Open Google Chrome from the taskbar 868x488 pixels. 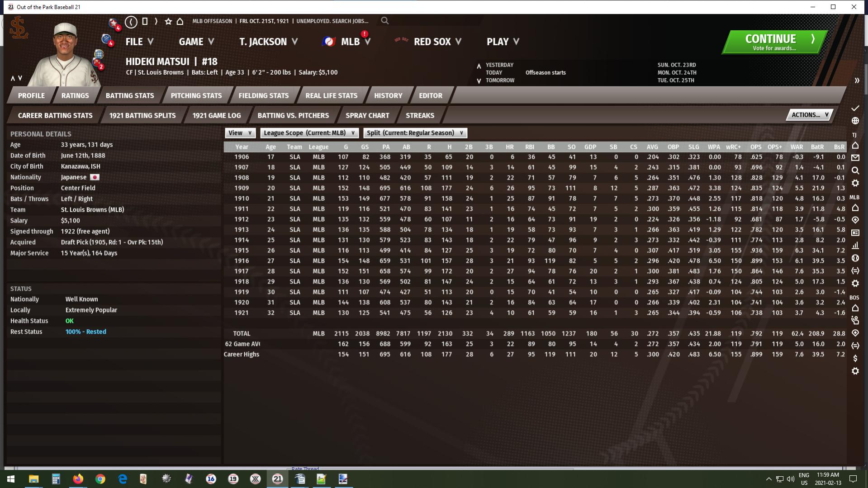100,479
